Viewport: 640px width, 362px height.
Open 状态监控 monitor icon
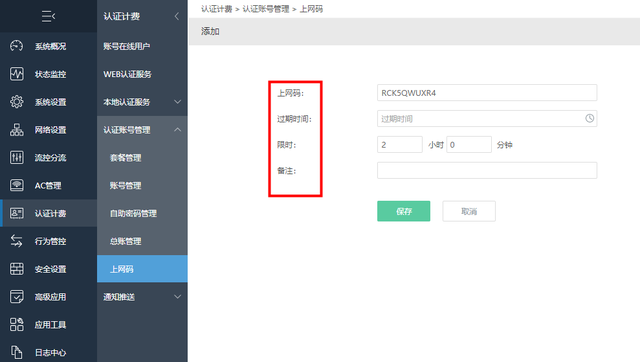[16, 74]
